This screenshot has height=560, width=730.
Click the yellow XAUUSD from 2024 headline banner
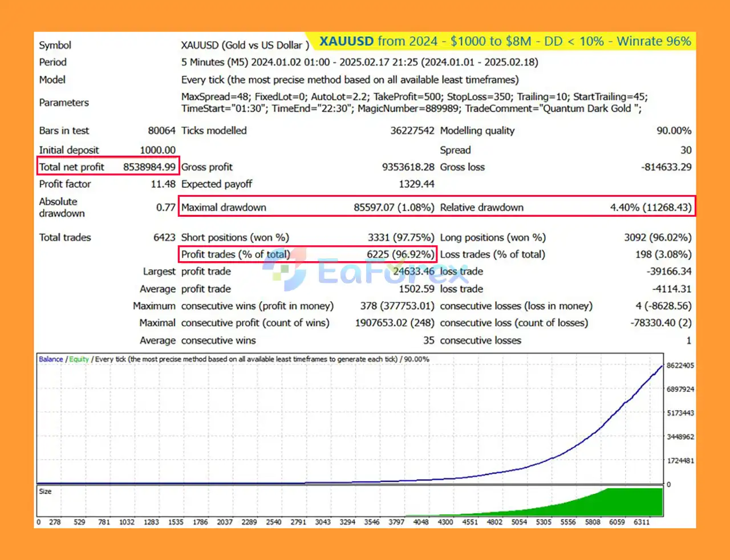pyautogui.click(x=505, y=41)
